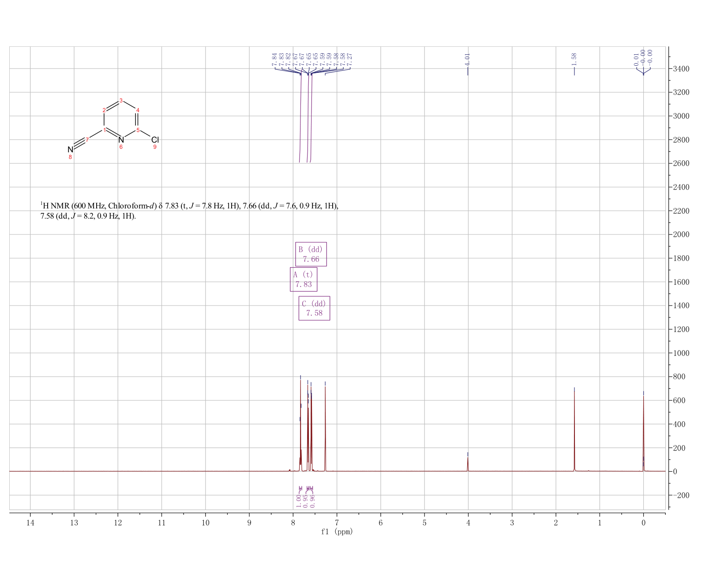This screenshot has height=563, width=728.
Task: Click the ring nitrogen labeled 6
Action: pos(121,140)
